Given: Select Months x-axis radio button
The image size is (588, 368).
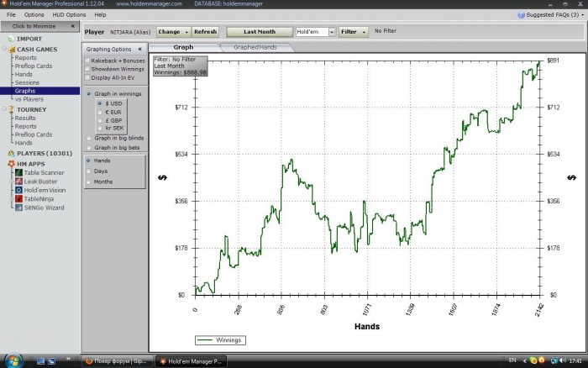Looking at the screenshot, I should (88, 181).
